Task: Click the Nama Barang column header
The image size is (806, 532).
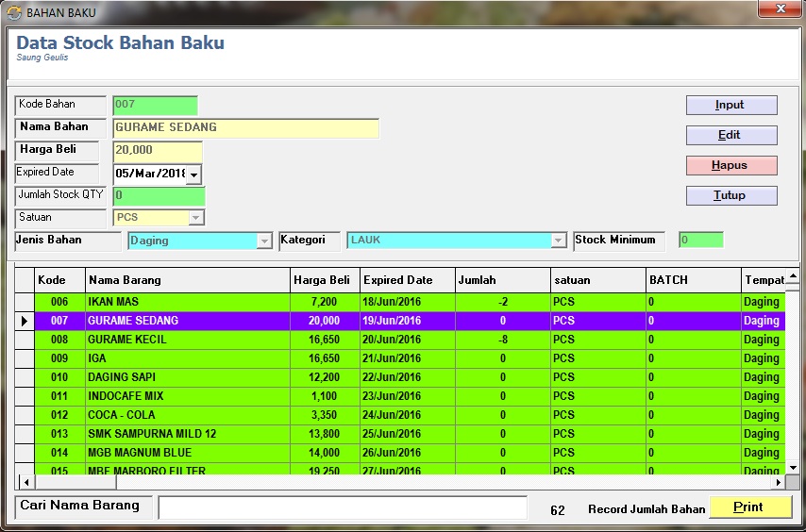Action: [x=188, y=280]
